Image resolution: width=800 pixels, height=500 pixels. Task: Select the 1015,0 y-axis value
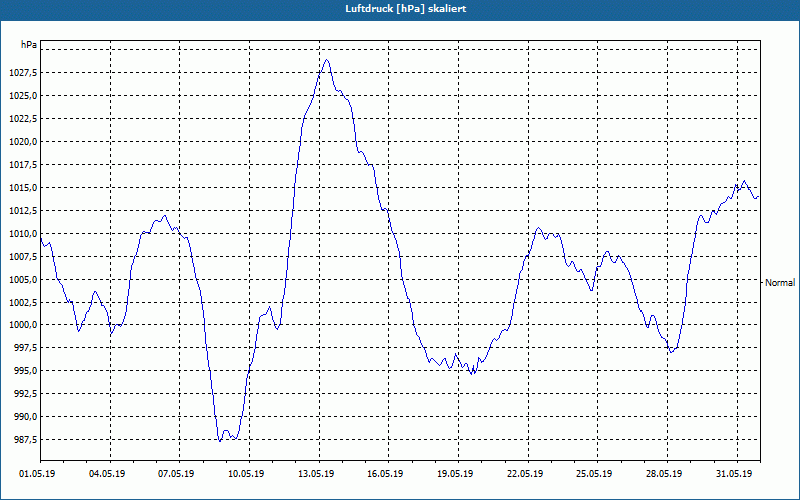pyautogui.click(x=23, y=188)
